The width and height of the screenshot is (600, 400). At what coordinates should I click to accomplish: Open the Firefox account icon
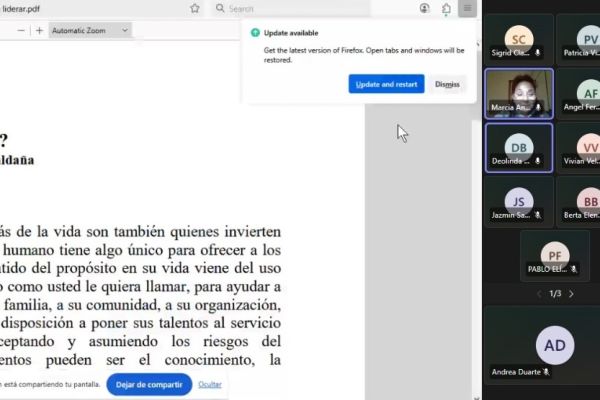click(x=425, y=8)
